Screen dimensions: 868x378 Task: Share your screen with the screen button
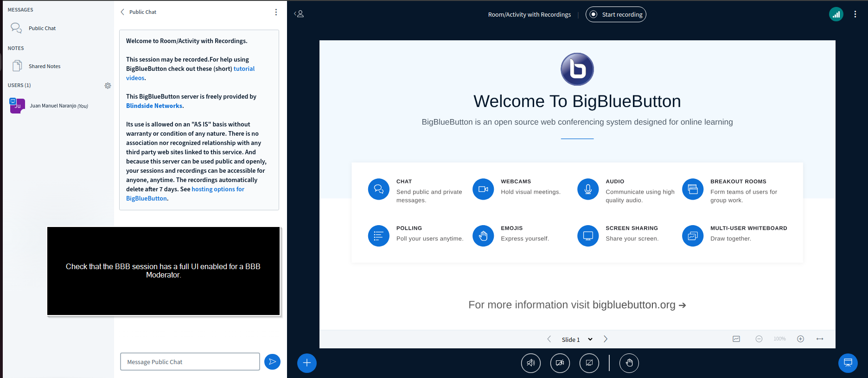click(x=589, y=363)
